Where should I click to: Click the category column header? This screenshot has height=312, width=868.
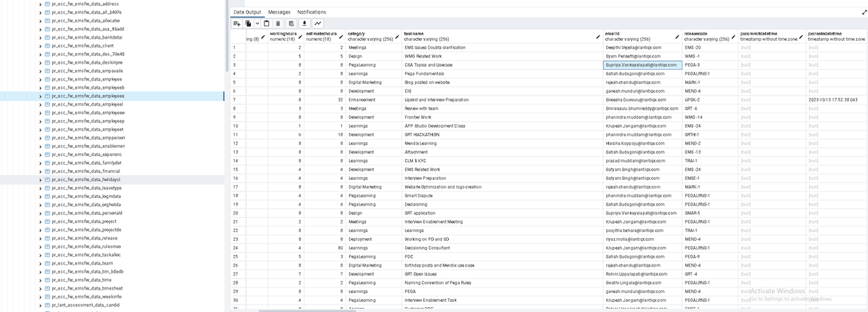click(374, 36)
